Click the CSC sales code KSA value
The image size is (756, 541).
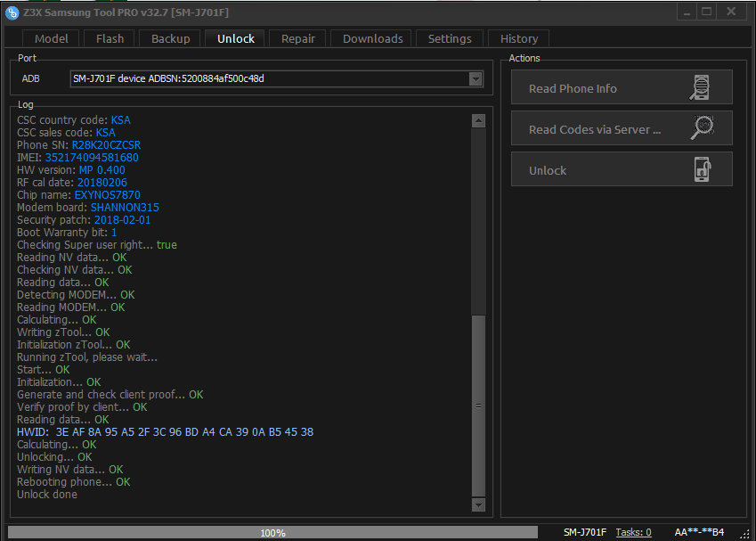[x=106, y=132]
